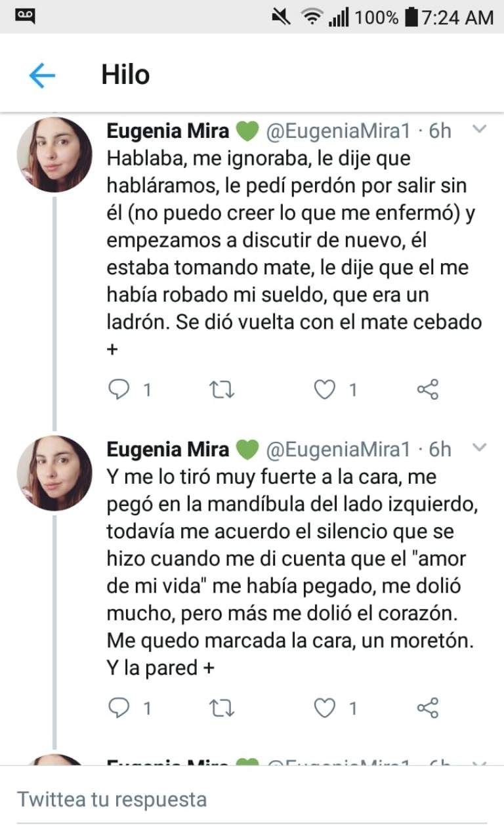The width and height of the screenshot is (504, 831).
Task: Like the first tweet with the heart icon
Action: (x=324, y=391)
